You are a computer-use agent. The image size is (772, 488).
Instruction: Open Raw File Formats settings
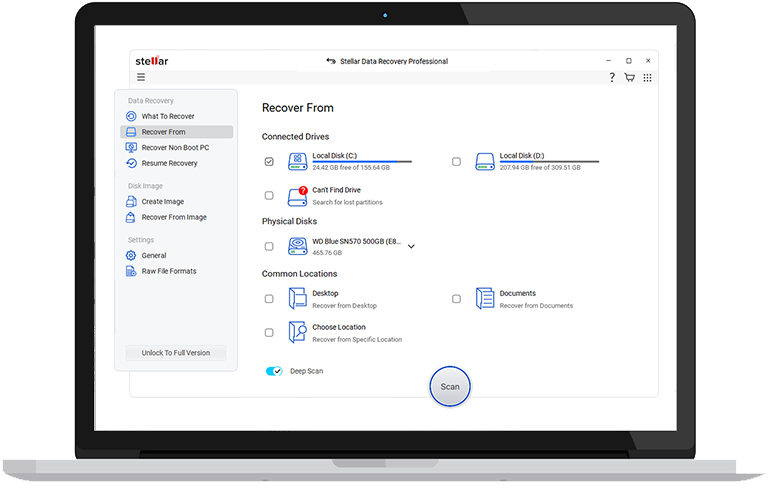click(x=176, y=271)
